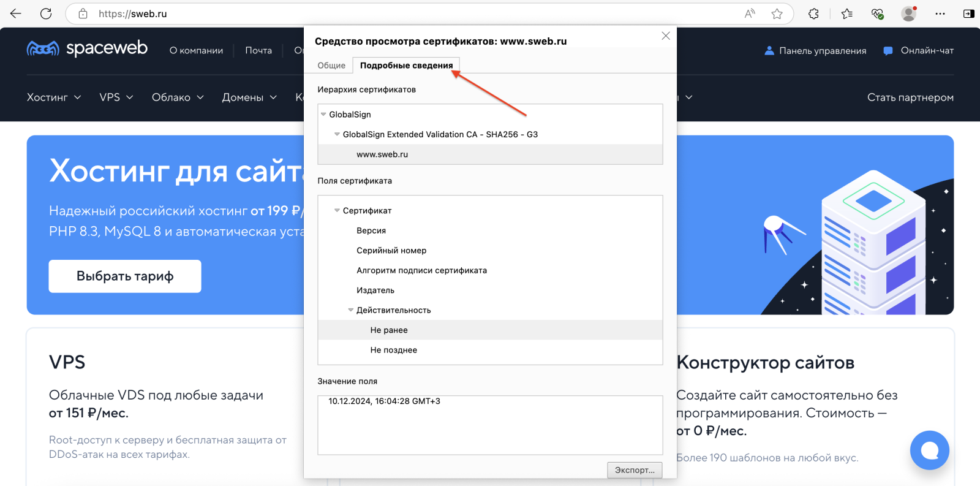Open the browser profile avatar
The height and width of the screenshot is (486, 980).
[909, 13]
